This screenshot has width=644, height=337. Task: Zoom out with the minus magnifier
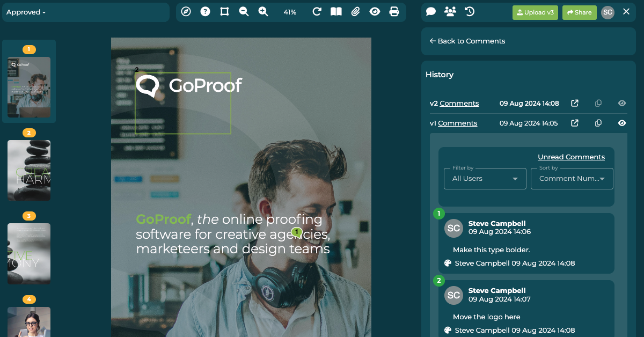(x=244, y=12)
